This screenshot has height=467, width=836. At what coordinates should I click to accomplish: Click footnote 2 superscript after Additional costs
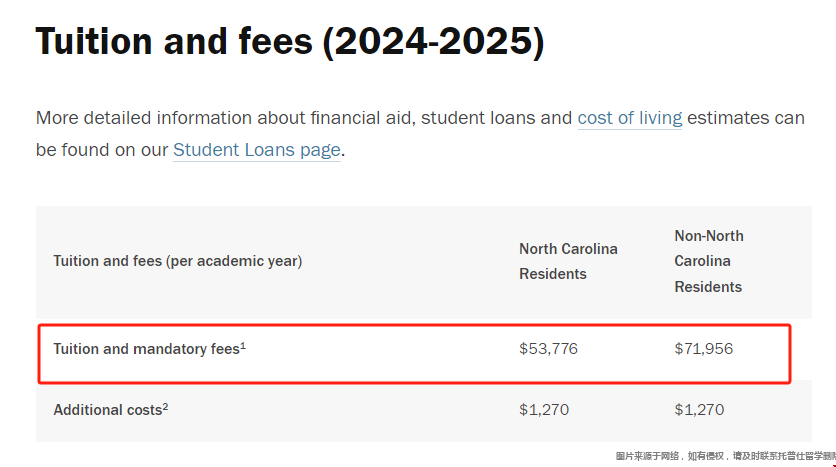[165, 407]
